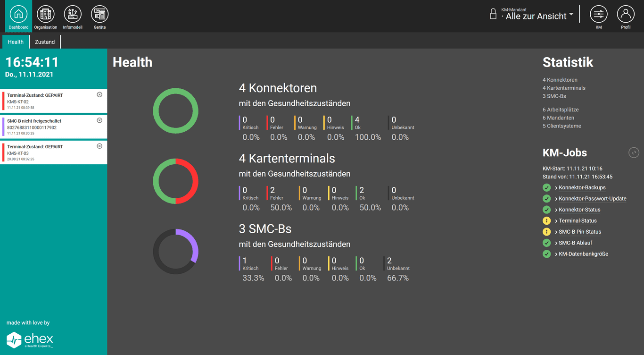Open the Profil icon
The image size is (644, 355).
(626, 14)
